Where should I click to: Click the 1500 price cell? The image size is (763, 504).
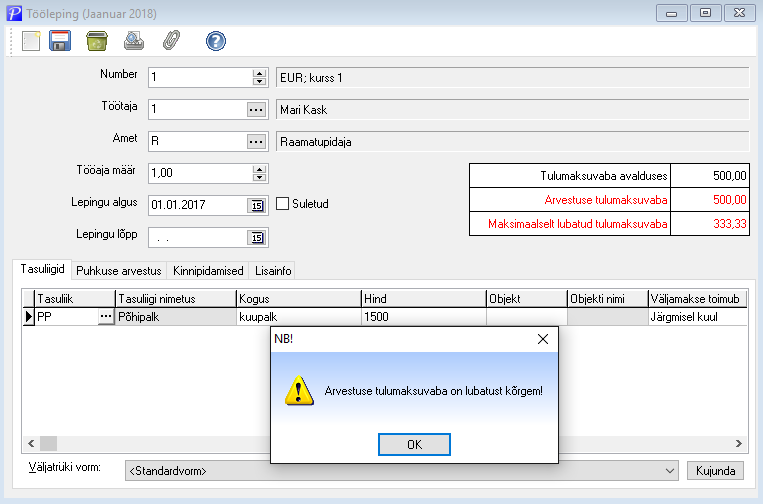point(424,317)
